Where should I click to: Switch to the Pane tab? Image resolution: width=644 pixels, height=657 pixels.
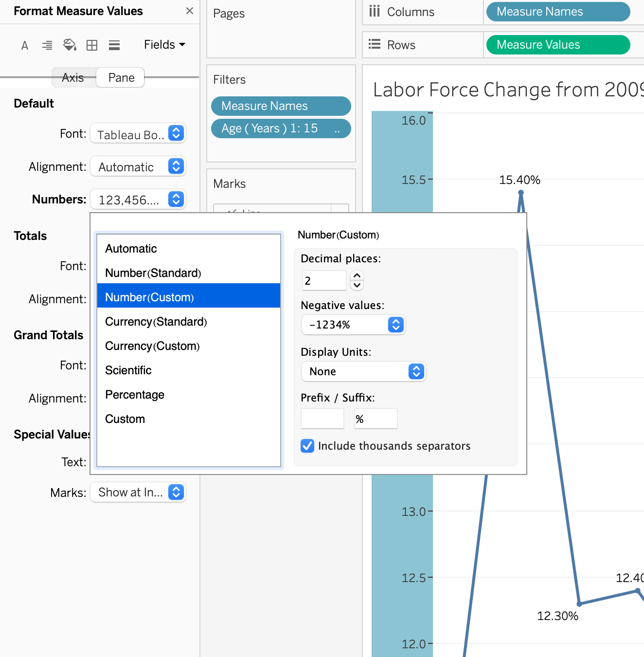point(121,78)
